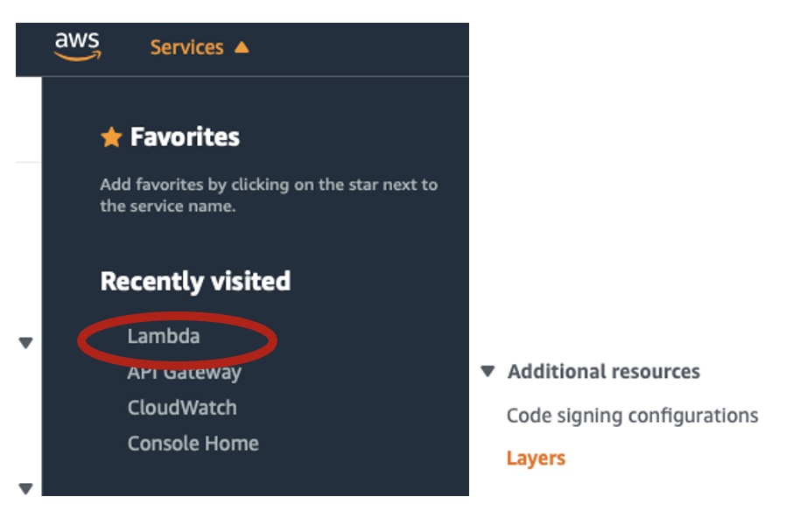Click the Add favorites hint text
Screen dimensions: 786x532
coord(269,196)
